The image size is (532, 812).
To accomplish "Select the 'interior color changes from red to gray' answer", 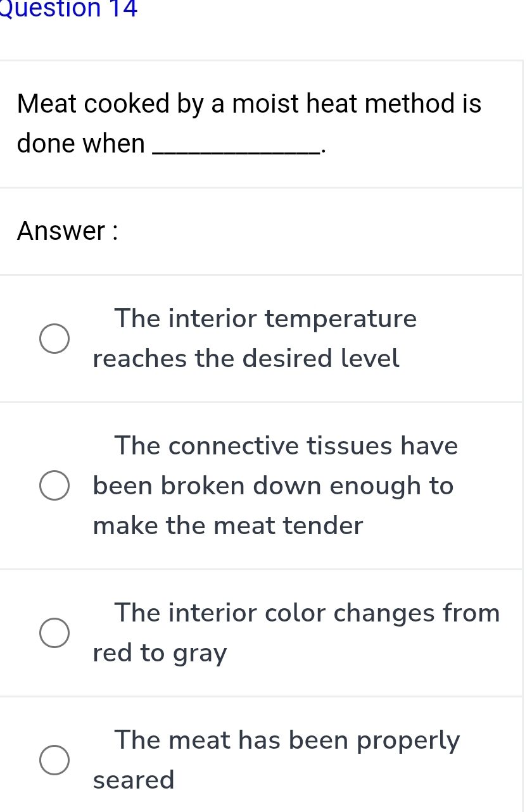I will coord(54,632).
